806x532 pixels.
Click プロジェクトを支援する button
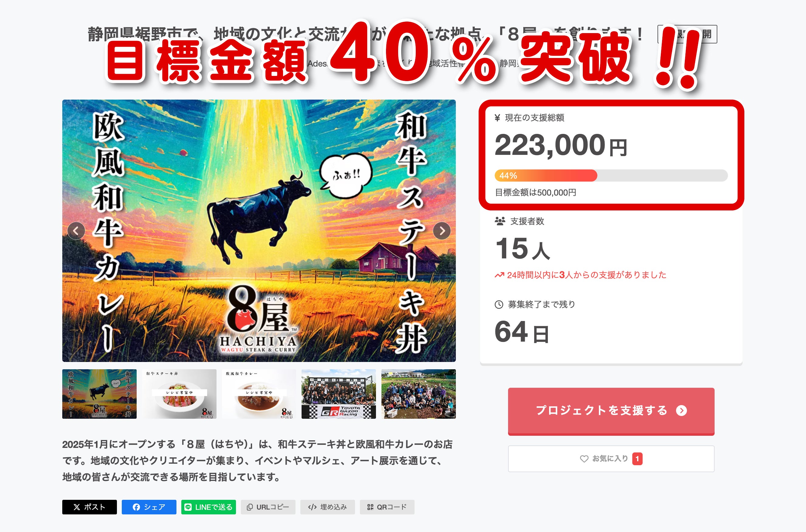pyautogui.click(x=611, y=411)
